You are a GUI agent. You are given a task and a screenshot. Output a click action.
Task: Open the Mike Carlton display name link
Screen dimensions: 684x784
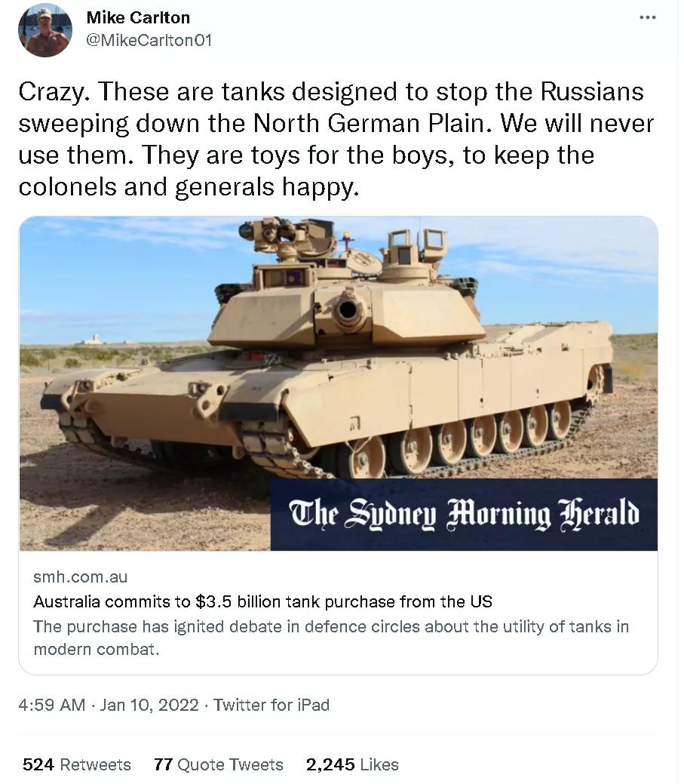(x=138, y=17)
